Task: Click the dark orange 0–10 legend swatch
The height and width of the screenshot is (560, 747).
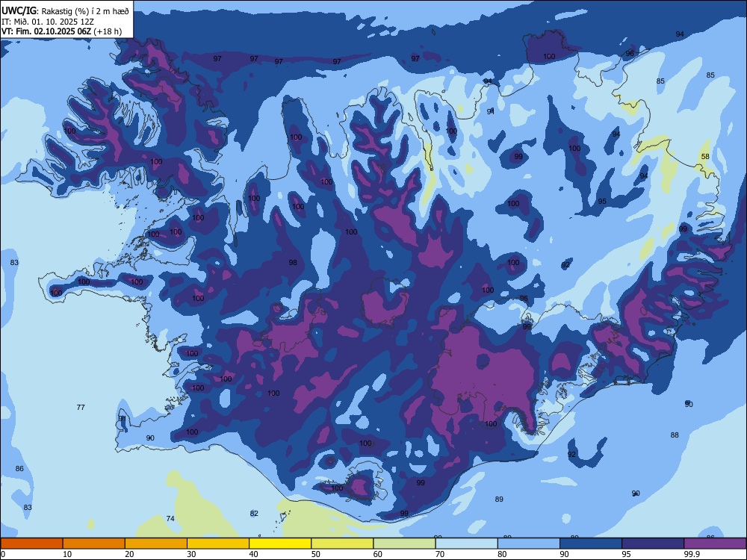Action: (x=31, y=544)
